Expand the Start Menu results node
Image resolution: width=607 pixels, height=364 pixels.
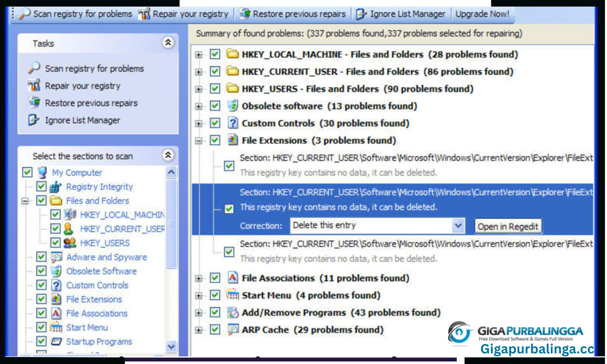pyautogui.click(x=199, y=296)
